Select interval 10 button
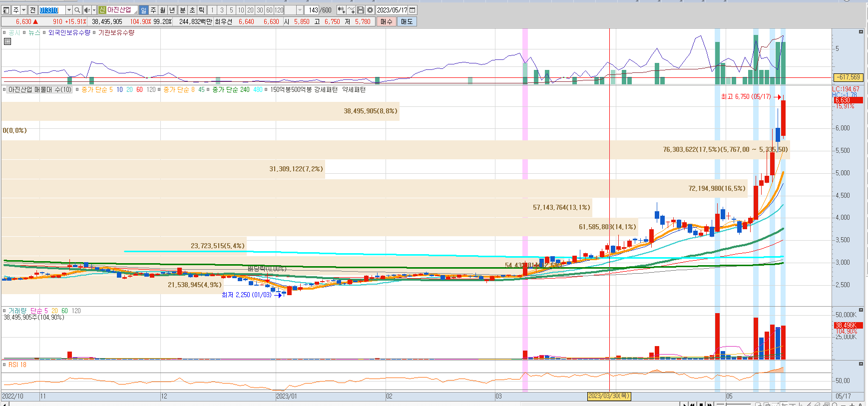Screen dimensions: 868x406 241,10
